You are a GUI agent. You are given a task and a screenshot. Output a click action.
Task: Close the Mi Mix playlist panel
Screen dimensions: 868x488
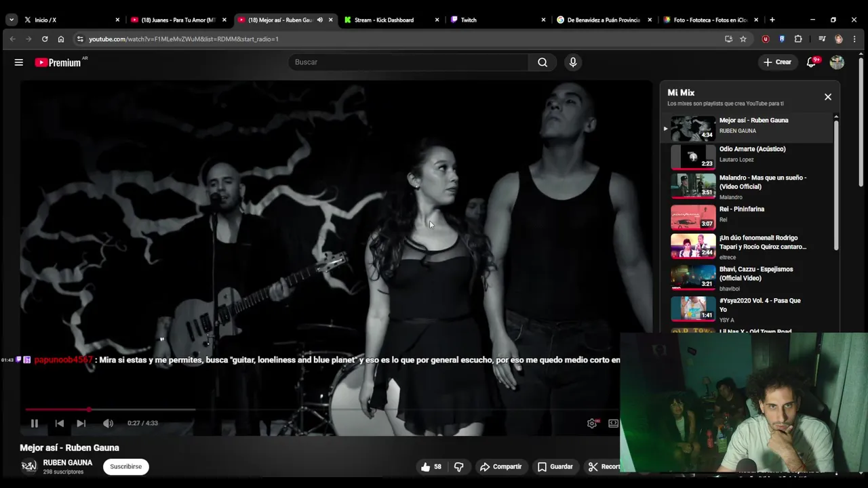coord(828,97)
